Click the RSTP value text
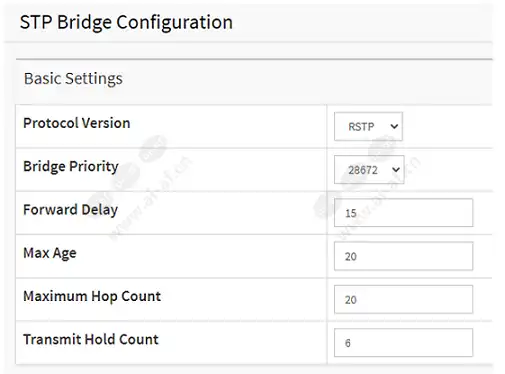Viewport: 505px width, 374px height. (361, 127)
